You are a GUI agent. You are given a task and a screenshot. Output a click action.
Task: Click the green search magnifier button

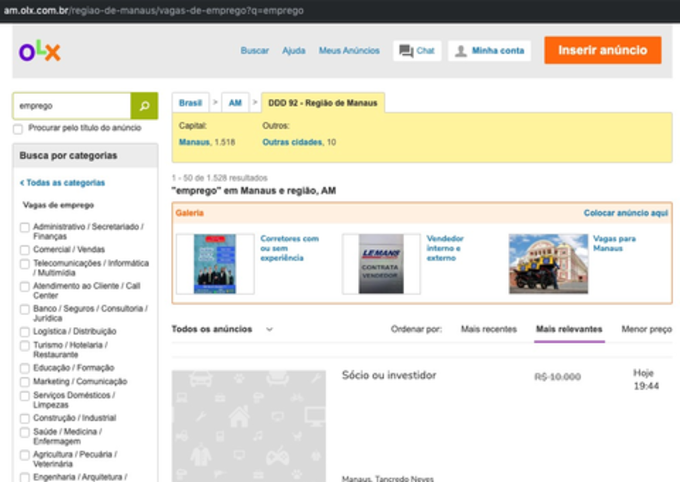144,105
